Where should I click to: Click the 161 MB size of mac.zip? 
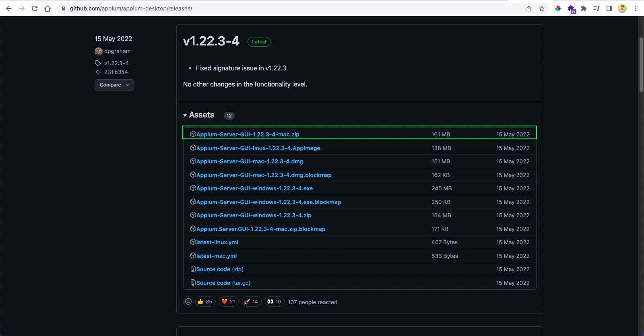coord(441,134)
